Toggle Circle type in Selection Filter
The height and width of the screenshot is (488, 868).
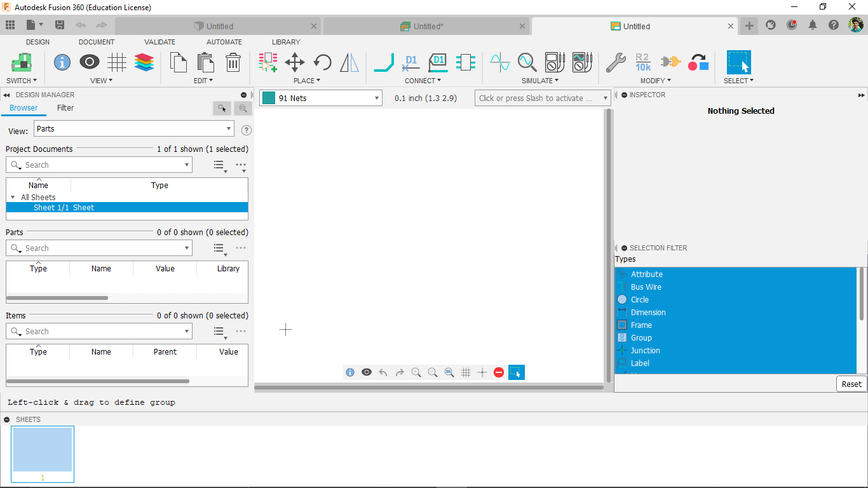pos(736,300)
